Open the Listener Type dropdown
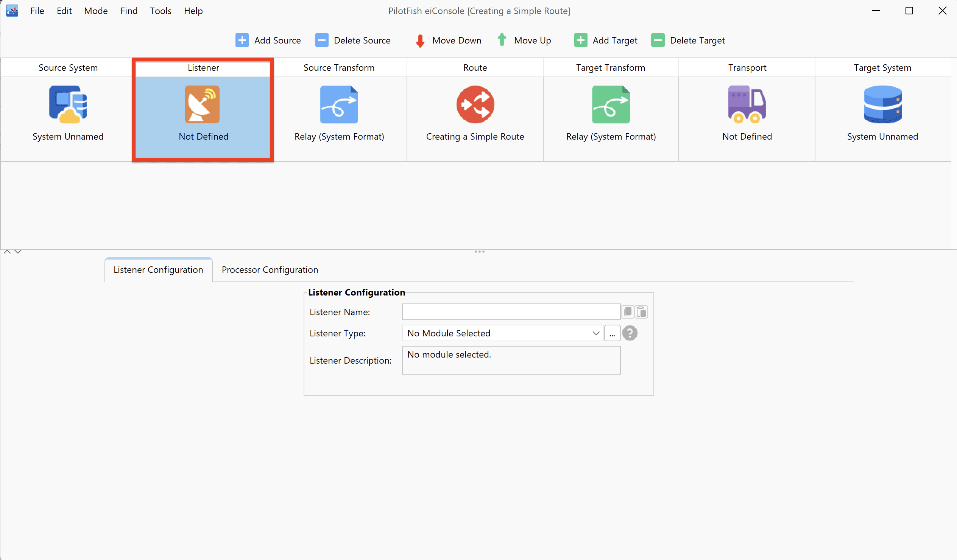The image size is (957, 560). (x=503, y=333)
